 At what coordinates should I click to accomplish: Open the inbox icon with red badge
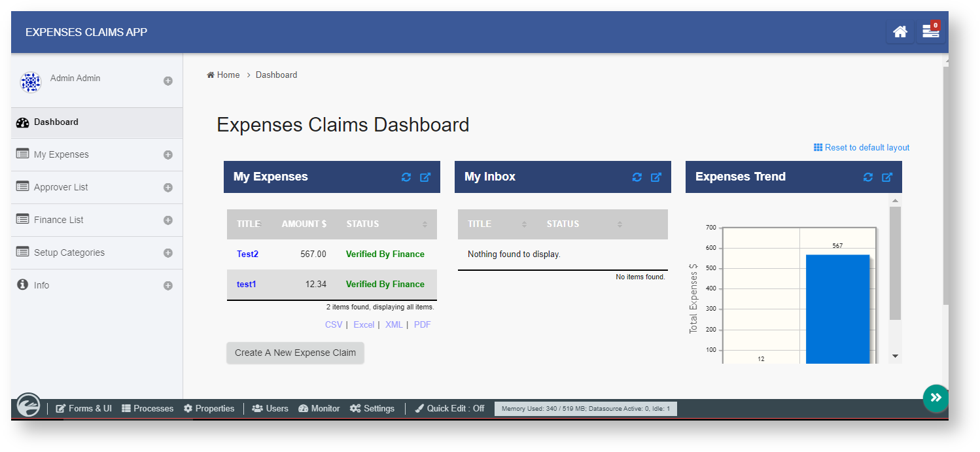(x=930, y=31)
